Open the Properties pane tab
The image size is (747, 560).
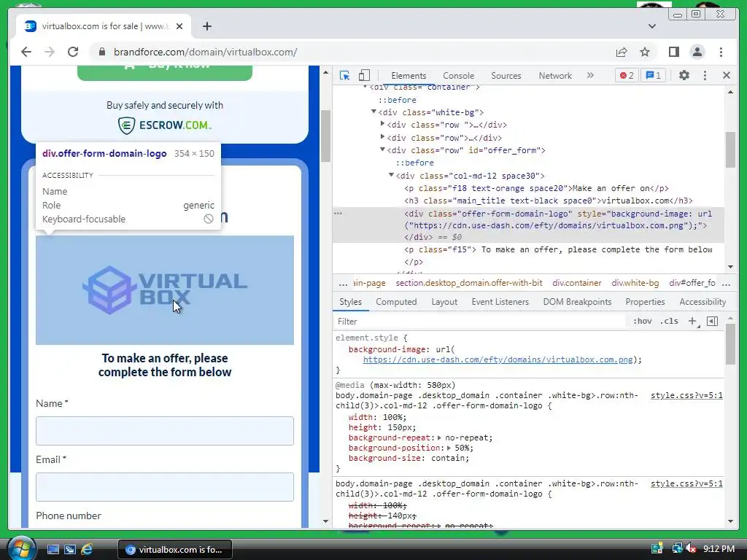point(645,302)
